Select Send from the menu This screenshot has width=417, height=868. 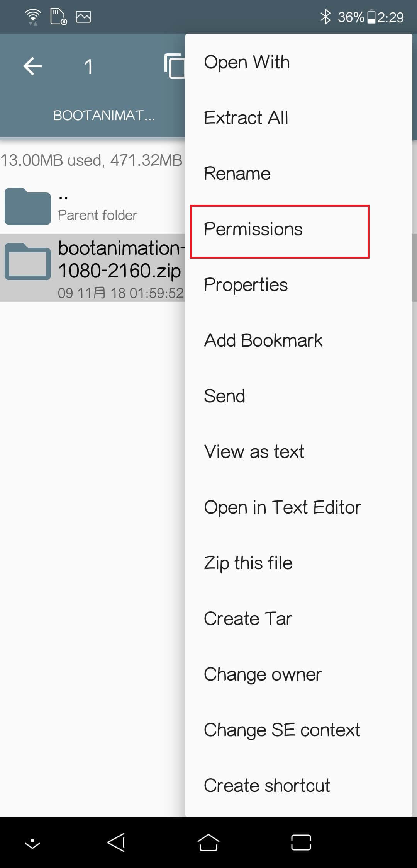[299, 396]
